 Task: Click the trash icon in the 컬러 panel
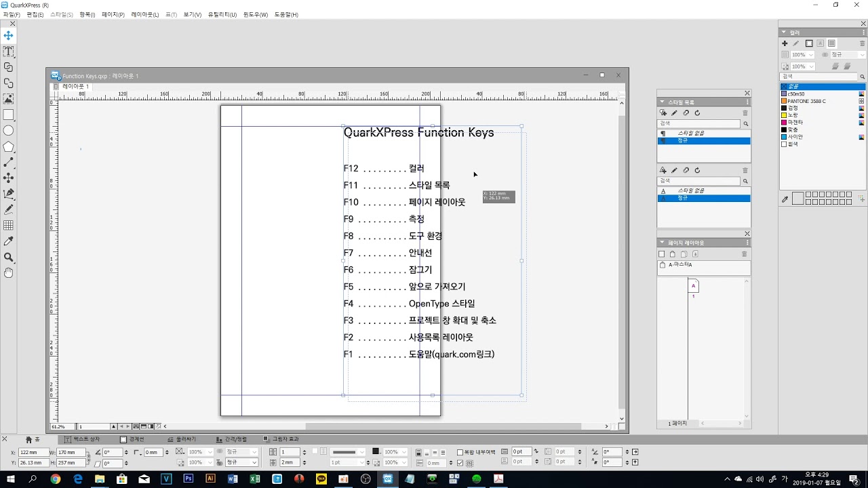tap(863, 43)
